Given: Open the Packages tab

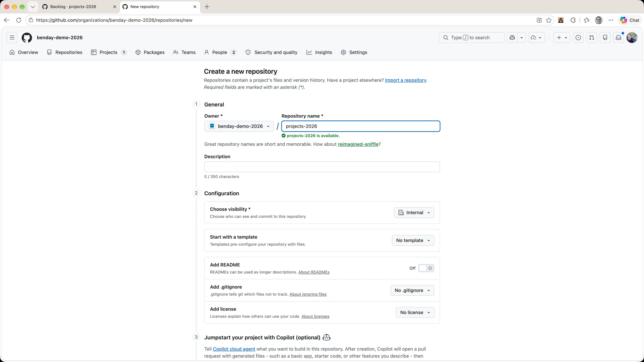Looking at the screenshot, I should click(150, 52).
